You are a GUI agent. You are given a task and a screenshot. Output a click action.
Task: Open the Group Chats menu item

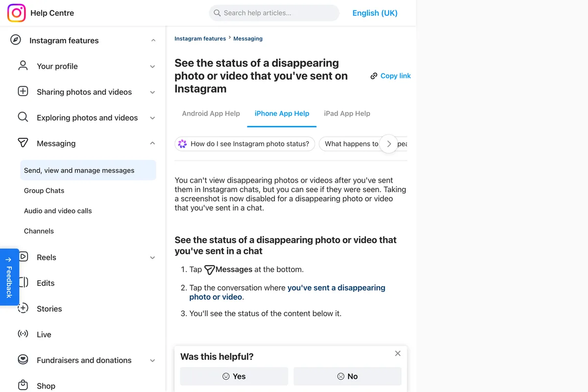(88, 191)
